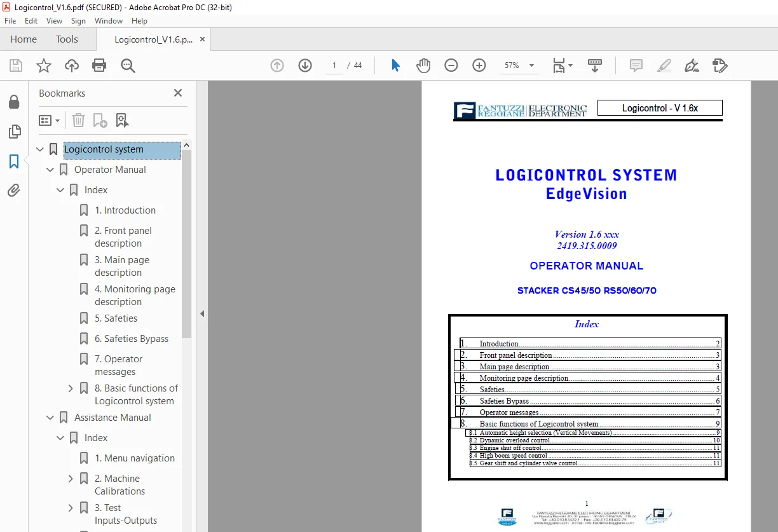This screenshot has width=778, height=532.
Task: Select 6. Safeties Bypass bookmark
Action: [132, 339]
